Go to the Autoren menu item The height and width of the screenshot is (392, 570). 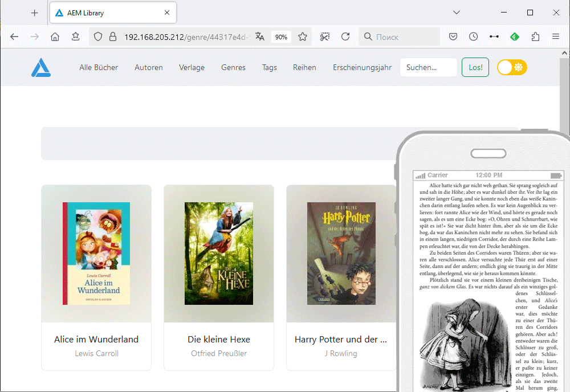click(149, 67)
